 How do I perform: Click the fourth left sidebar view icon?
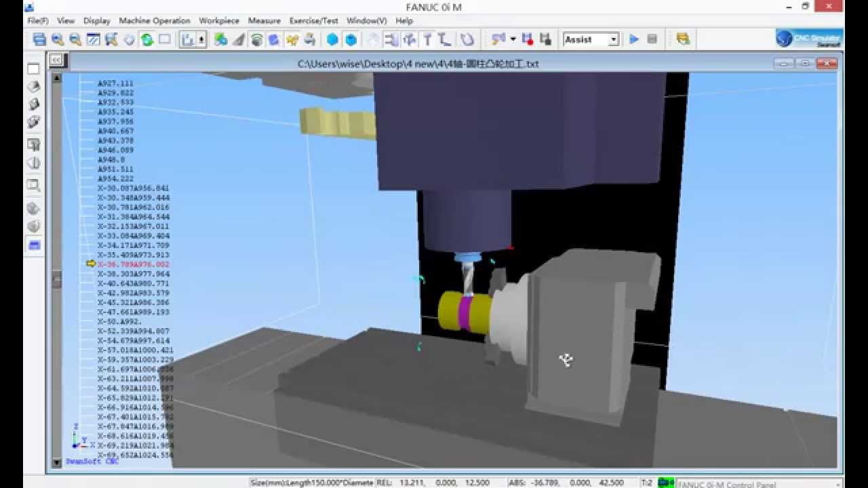33,123
